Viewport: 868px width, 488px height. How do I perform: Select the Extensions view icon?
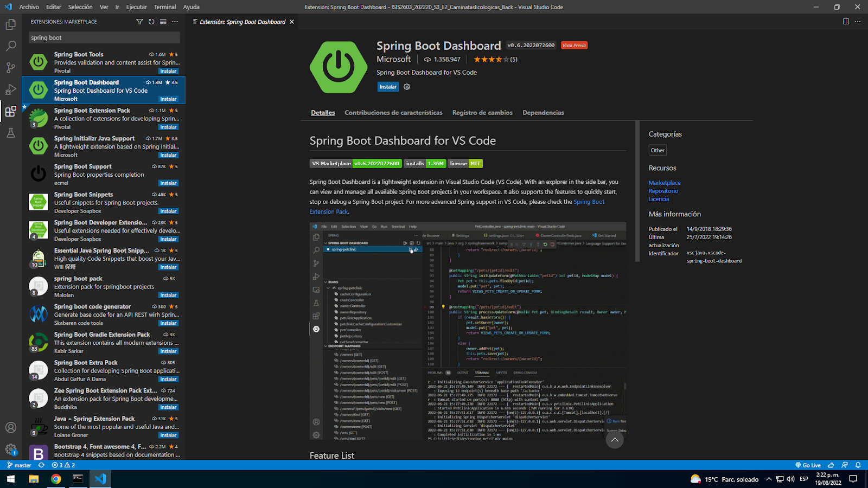(10, 112)
